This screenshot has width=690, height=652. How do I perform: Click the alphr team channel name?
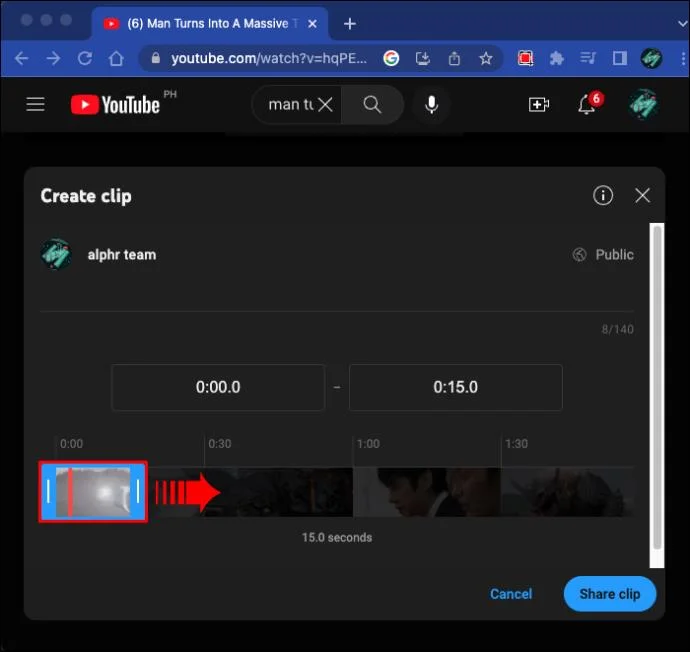[x=122, y=255]
